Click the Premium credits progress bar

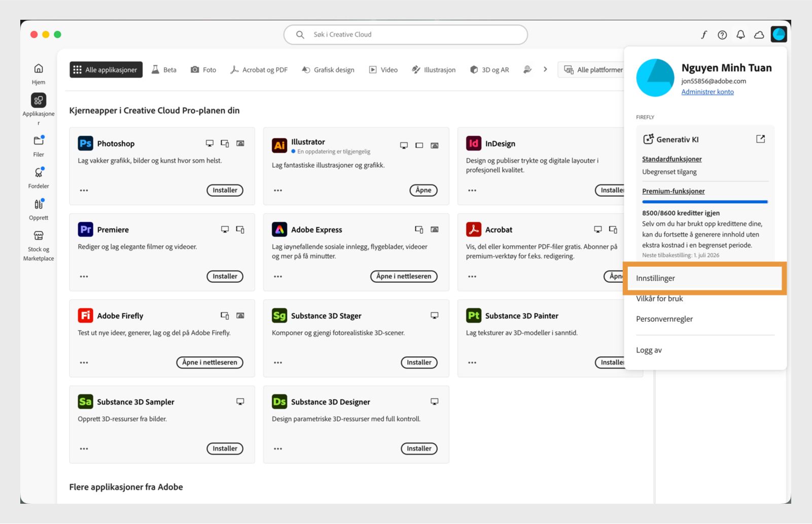point(705,202)
